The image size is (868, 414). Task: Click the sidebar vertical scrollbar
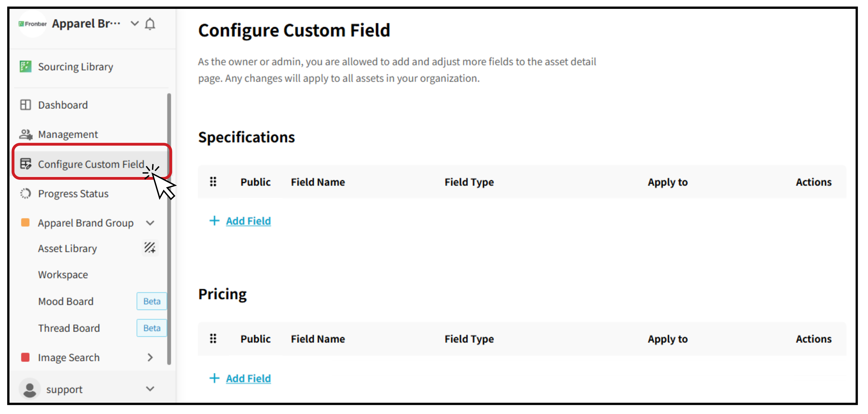(x=169, y=229)
